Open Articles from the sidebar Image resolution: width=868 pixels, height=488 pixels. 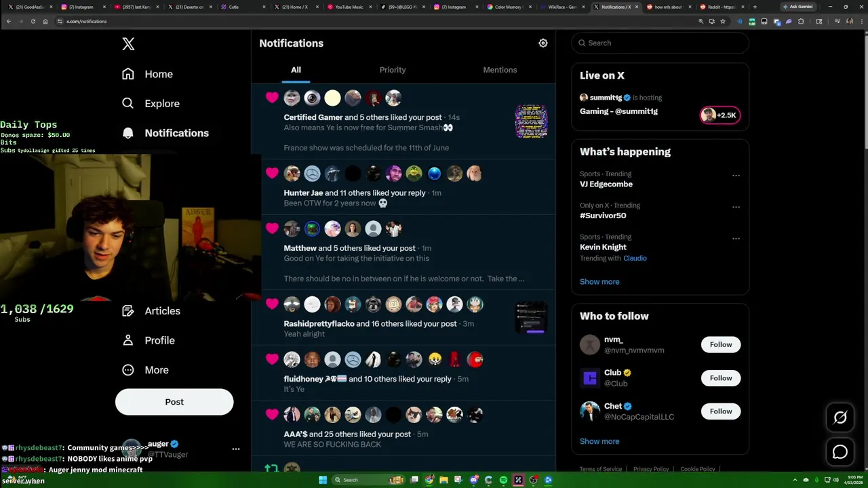(151, 311)
